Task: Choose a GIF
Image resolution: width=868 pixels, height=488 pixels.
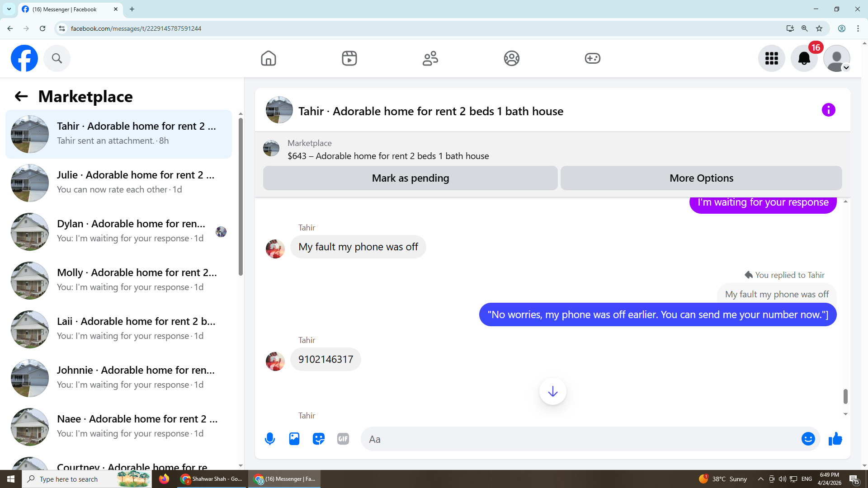Action: [343, 439]
